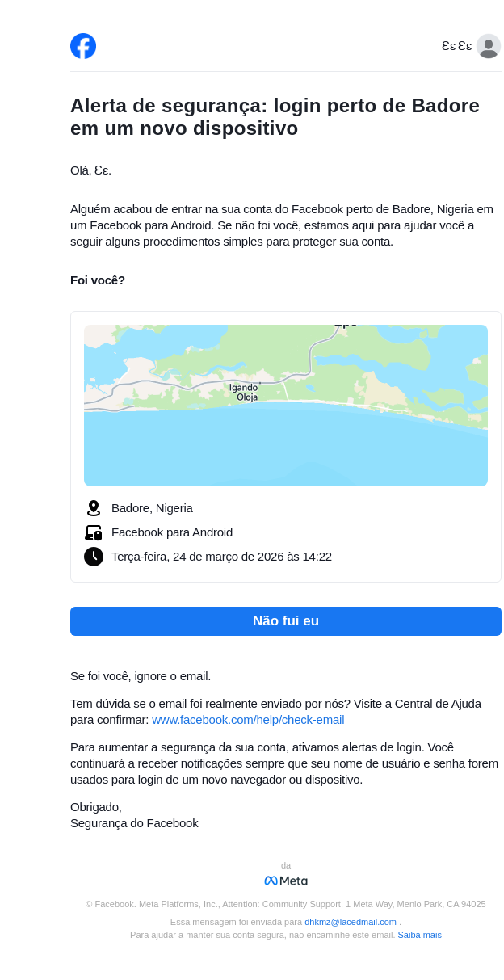Open the Saiba mais link
The width and height of the screenshot is (504, 980).
[x=419, y=935]
